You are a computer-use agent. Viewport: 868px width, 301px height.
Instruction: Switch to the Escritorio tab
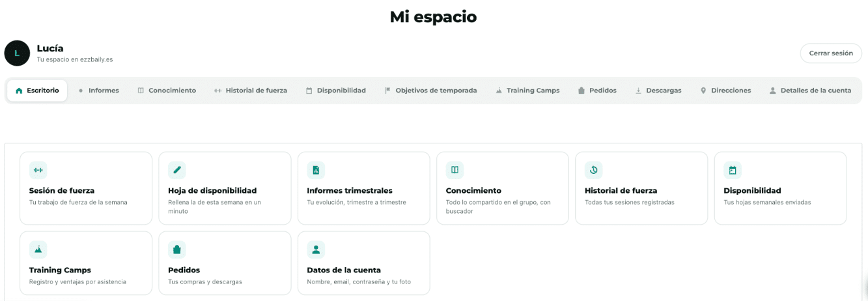pyautogui.click(x=37, y=91)
